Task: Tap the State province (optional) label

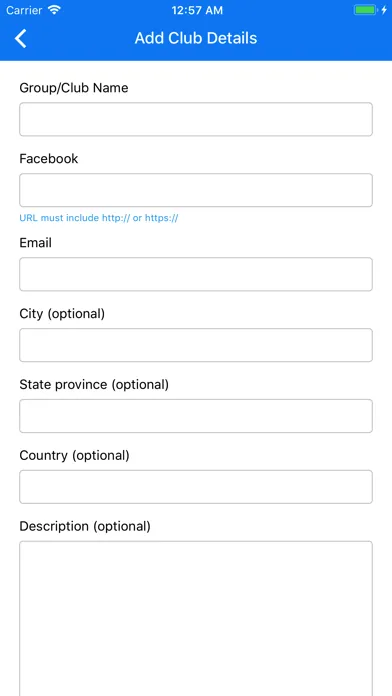Action: tap(94, 384)
